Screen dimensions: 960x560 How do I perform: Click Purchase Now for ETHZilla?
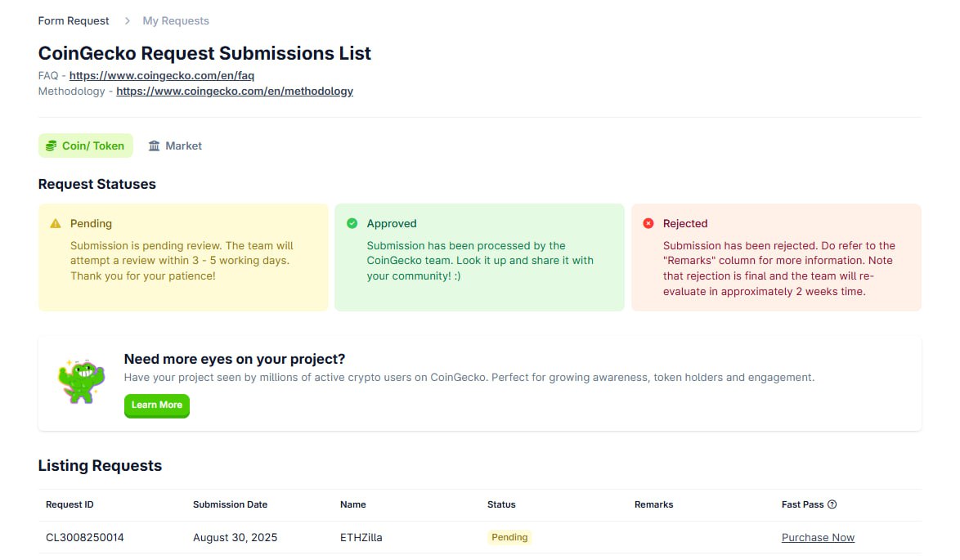point(818,537)
